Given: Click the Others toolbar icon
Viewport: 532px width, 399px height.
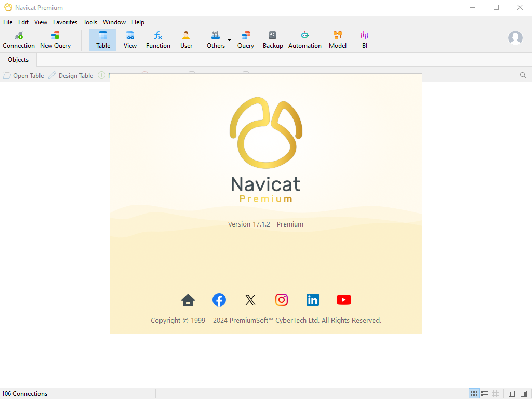Looking at the screenshot, I should click(x=216, y=40).
